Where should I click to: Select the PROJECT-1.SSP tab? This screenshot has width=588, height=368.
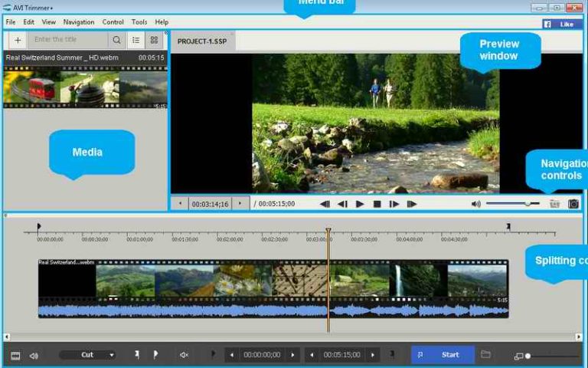point(201,41)
